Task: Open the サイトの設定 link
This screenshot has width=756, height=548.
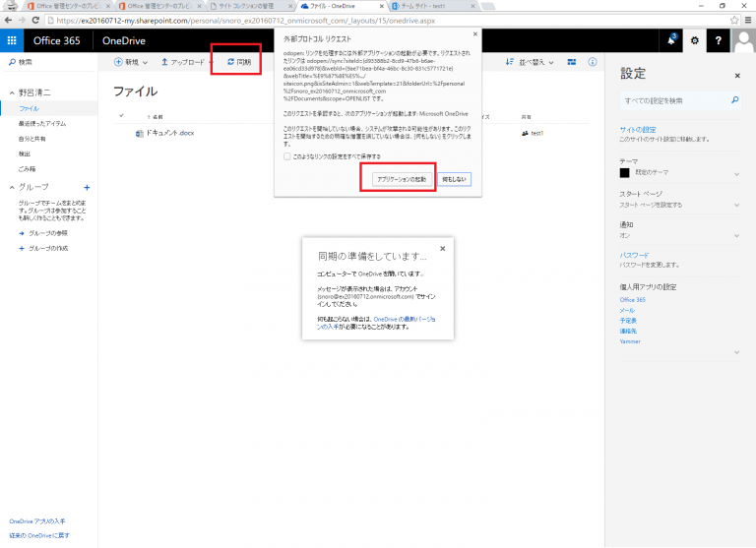Action: [x=638, y=130]
